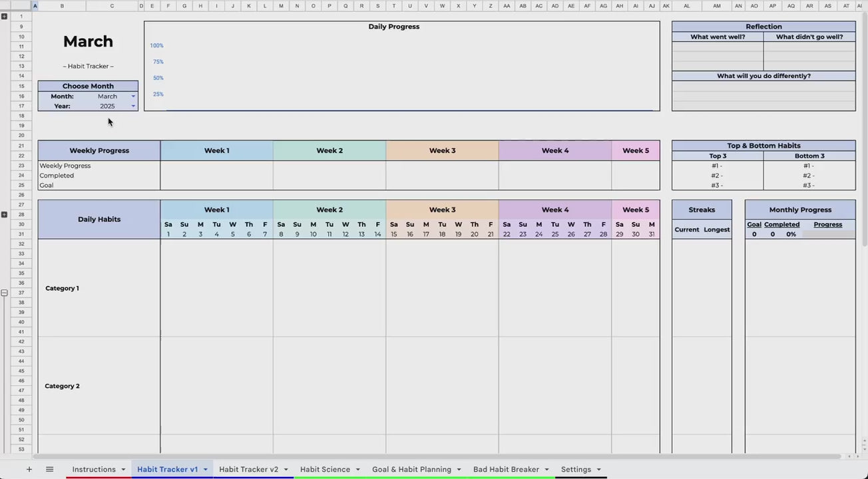This screenshot has height=479, width=868.
Task: Collapse the row group at row 37
Action: [x=4, y=293]
